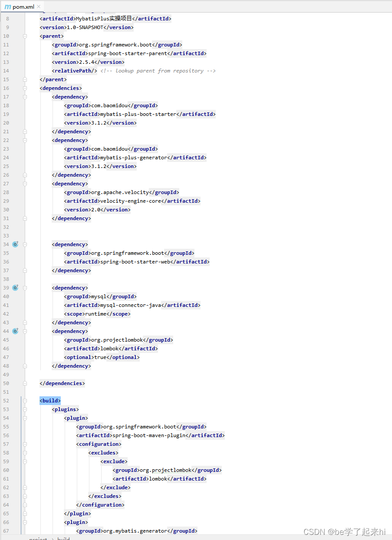
Task: Click the 1.0-SNAPSHOT version value
Action: coord(85,27)
